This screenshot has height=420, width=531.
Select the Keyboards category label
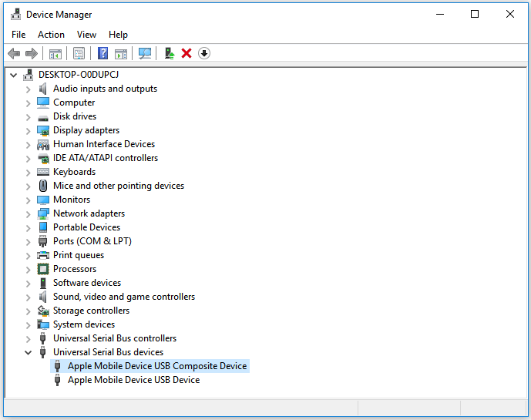(x=74, y=172)
